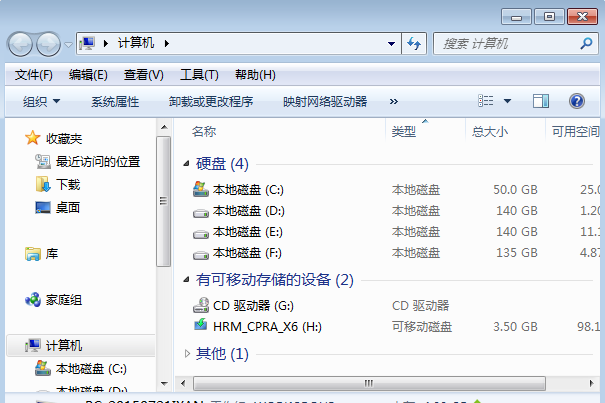Collapse the 有可移动存储的设备 (2) group
This screenshot has width=605, height=403.
tap(186, 279)
